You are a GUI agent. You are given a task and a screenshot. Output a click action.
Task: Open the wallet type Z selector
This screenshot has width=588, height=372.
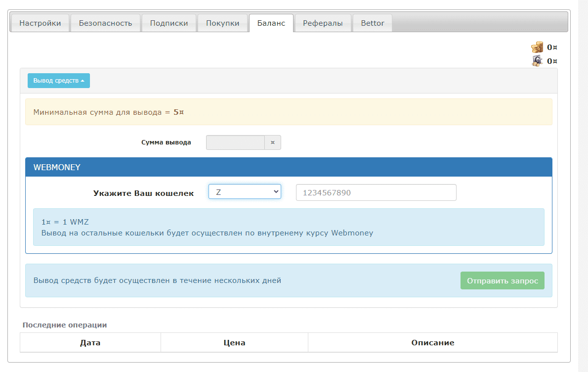tap(245, 192)
